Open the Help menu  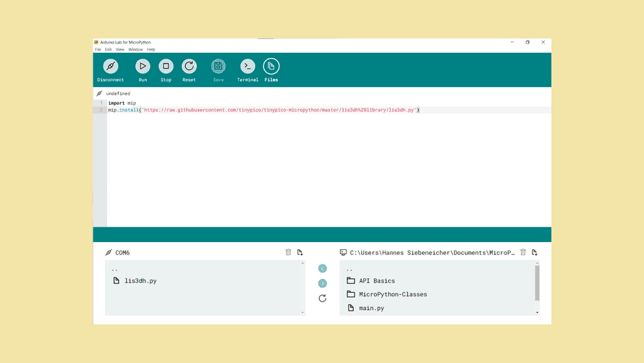(151, 49)
